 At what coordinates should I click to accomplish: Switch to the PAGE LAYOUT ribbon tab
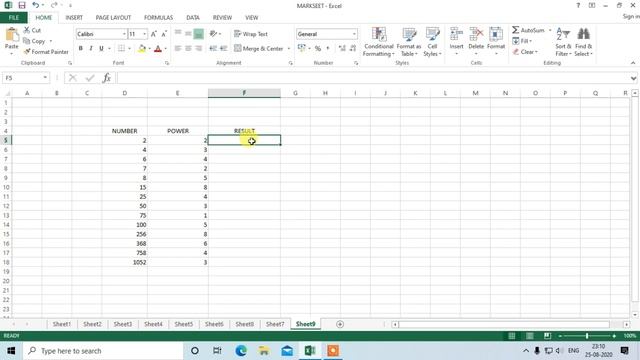[x=113, y=18]
